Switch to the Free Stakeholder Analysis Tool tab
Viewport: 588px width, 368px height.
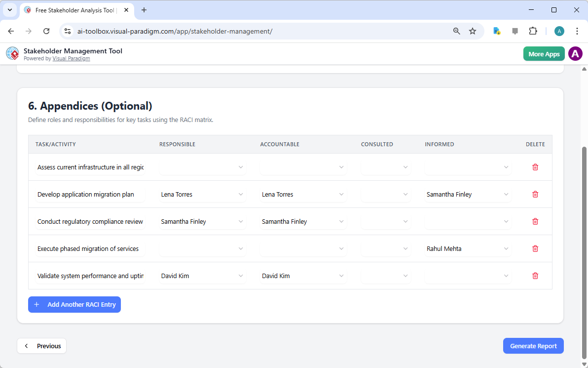(x=74, y=10)
